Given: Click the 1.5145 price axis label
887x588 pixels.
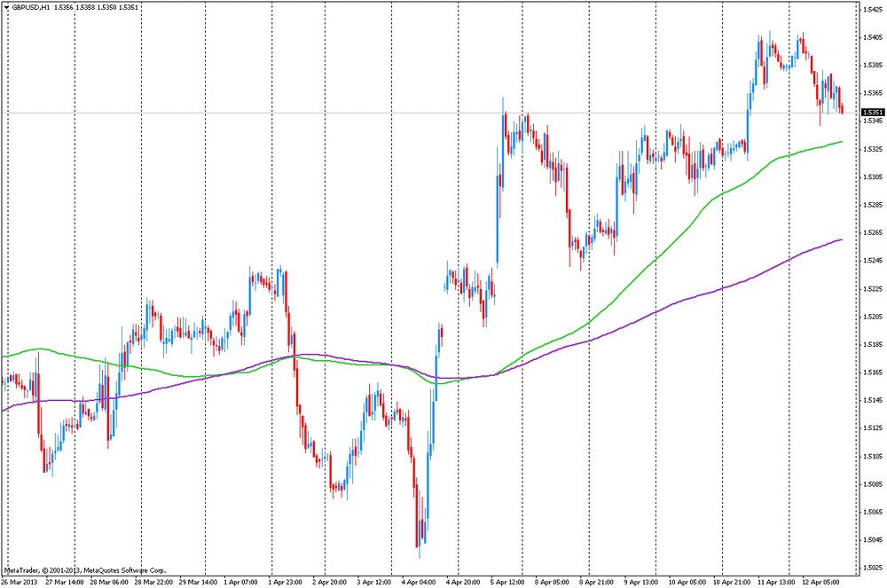Looking at the screenshot, I should pos(874,400).
